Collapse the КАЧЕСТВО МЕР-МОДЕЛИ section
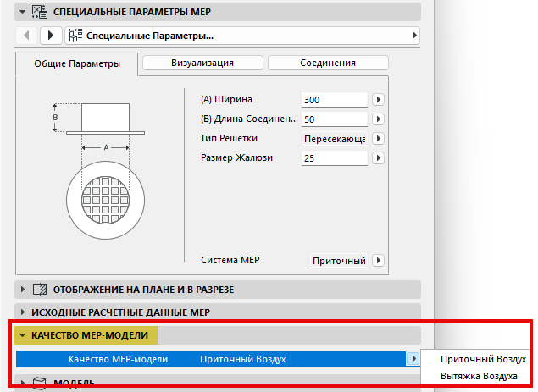Image resolution: width=538 pixels, height=392 pixels. pyautogui.click(x=23, y=335)
